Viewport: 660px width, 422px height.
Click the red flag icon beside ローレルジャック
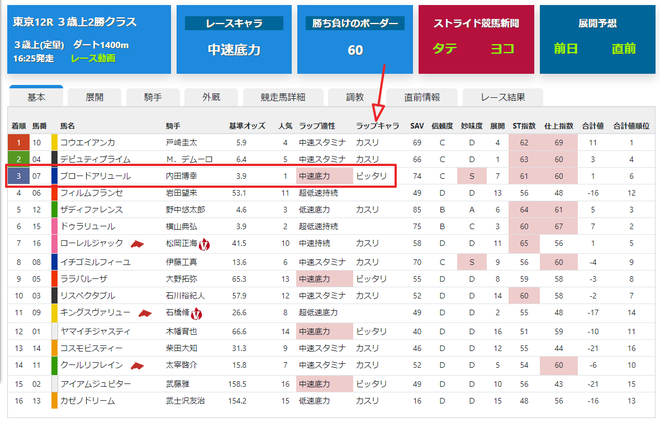pos(137,244)
